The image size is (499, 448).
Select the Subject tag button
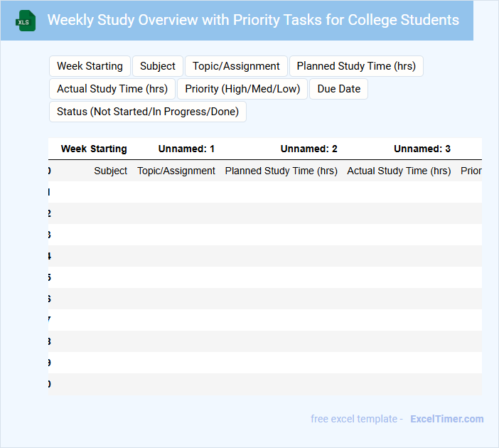(158, 66)
